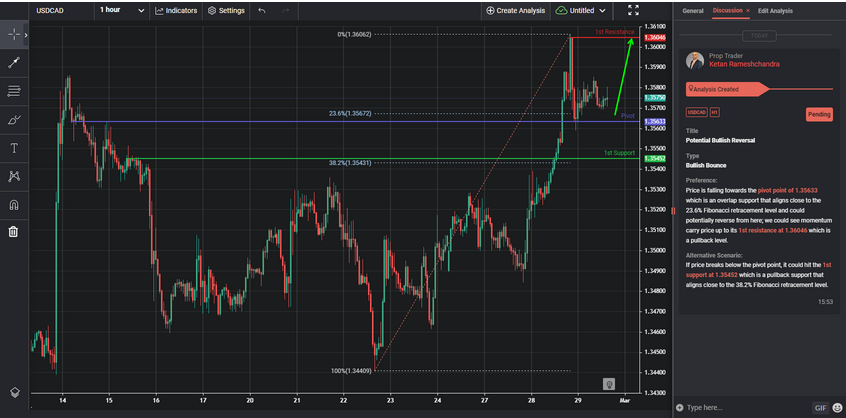
Task: Click the Prop Trader avatar
Action: (695, 60)
